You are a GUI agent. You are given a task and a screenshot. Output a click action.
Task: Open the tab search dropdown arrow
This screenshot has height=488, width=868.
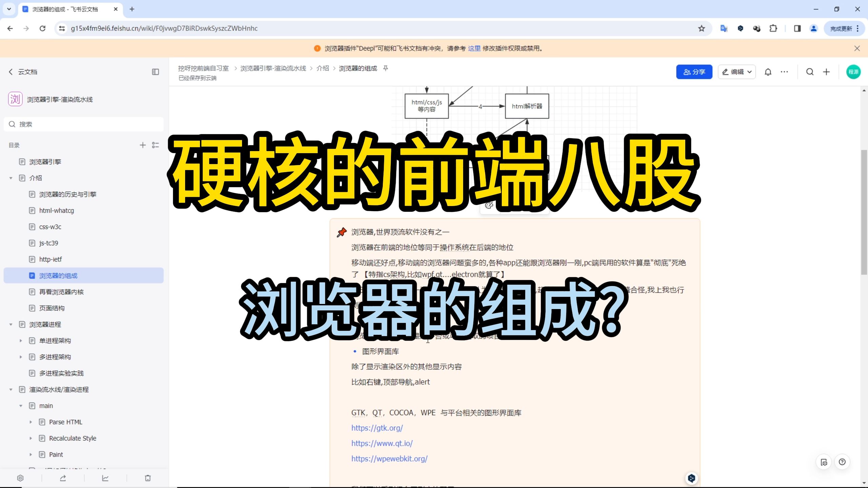pos(9,9)
